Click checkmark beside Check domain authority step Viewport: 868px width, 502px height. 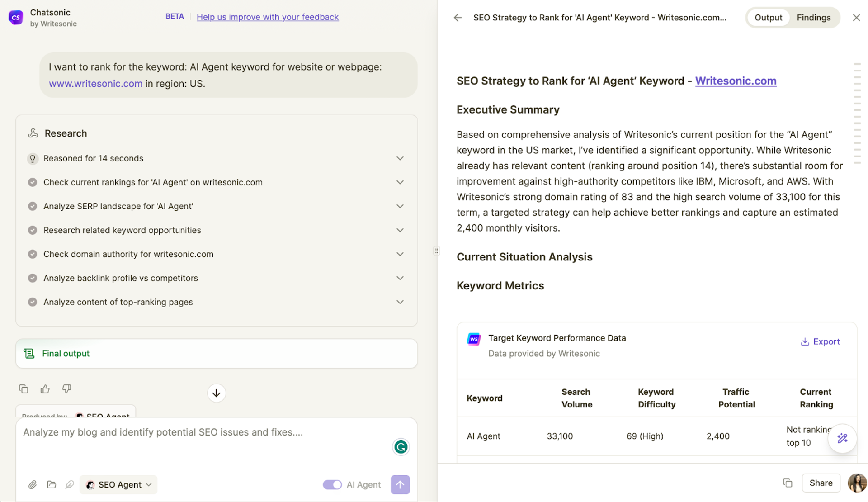33,254
